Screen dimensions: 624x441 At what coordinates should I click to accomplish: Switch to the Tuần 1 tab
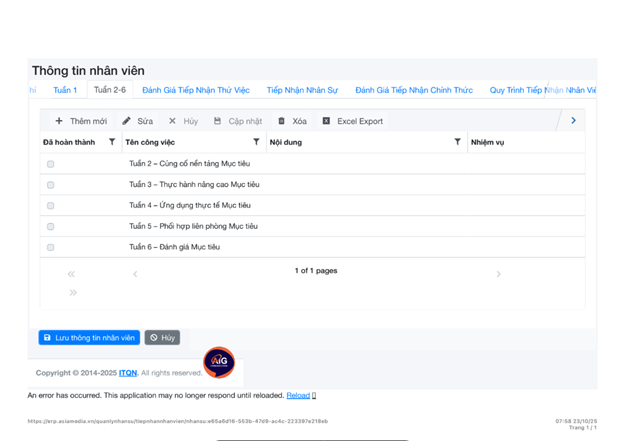click(x=65, y=90)
